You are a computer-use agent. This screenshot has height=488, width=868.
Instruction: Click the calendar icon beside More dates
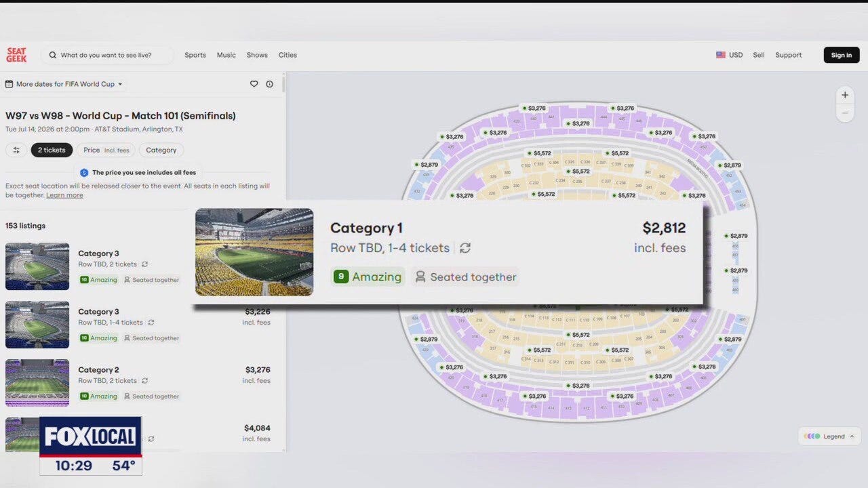tap(9, 83)
